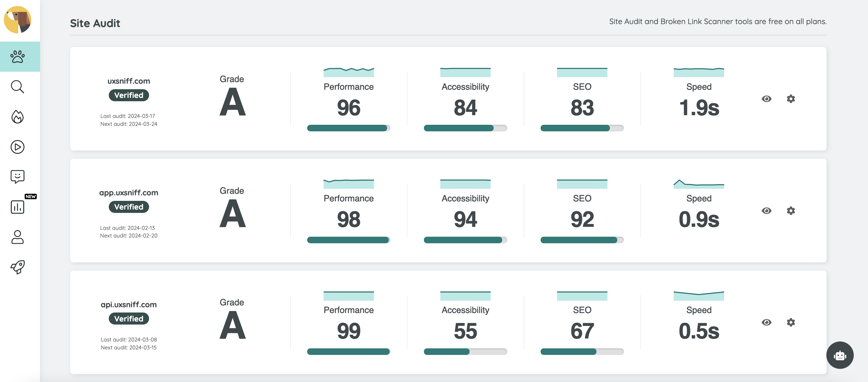This screenshot has width=868, height=382.
Task: Click uxsniff.com Accessibility progress bar
Action: click(x=465, y=128)
